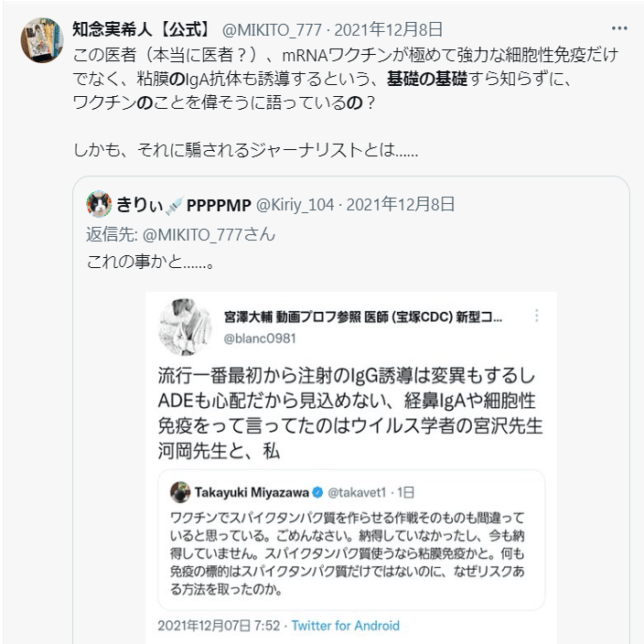Click the @blanc0981 handle
The height and width of the screenshot is (644, 644).
(x=262, y=337)
